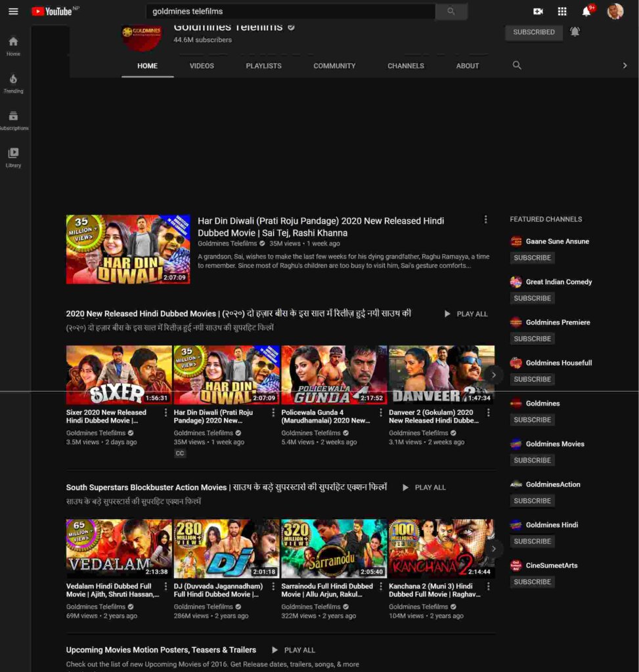
Task: Open the hamburger guide menu
Action: click(13, 12)
